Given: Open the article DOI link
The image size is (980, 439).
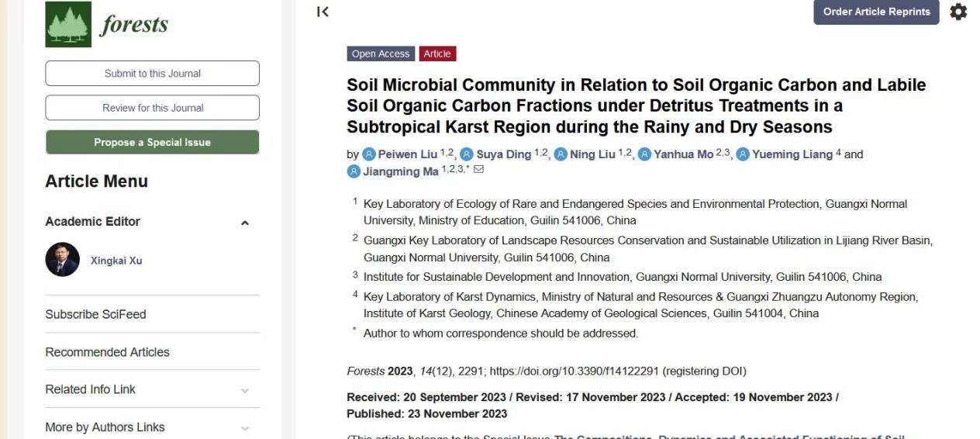Looking at the screenshot, I should pyautogui.click(x=575, y=372).
